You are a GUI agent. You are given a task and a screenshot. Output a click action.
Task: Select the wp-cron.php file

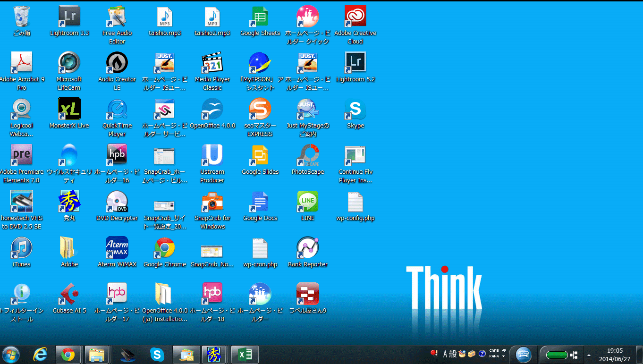[260, 253]
